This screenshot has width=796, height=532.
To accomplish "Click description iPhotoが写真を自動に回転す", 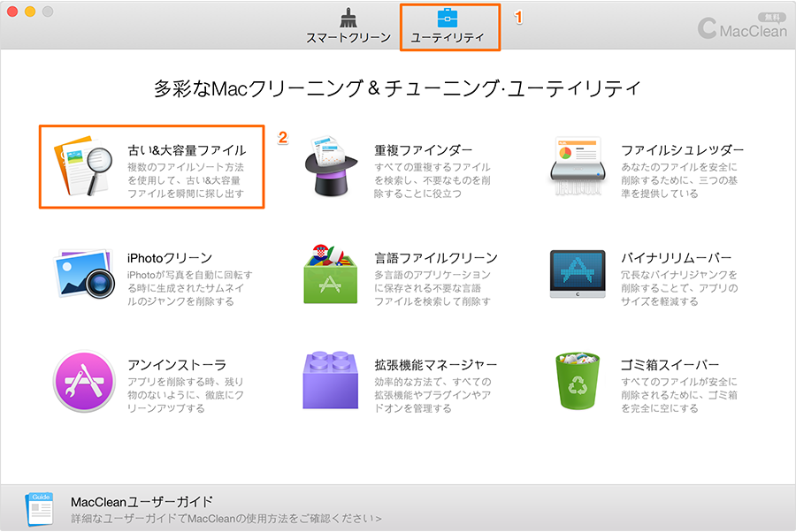I will point(190,288).
